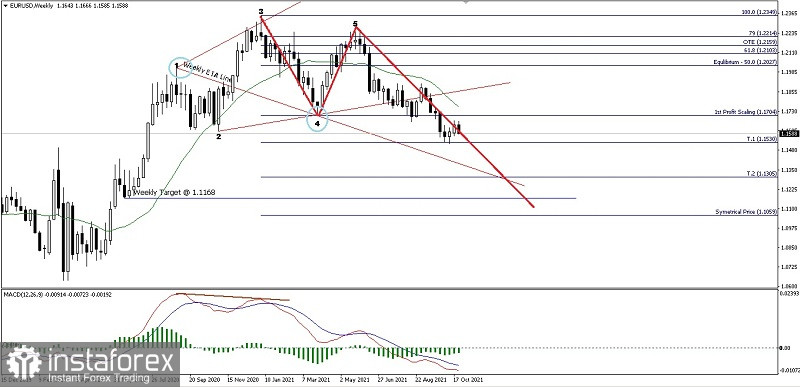The image size is (800, 387).
Task: Click the Symetrical Price (1.1059) label
Action: 746,212
